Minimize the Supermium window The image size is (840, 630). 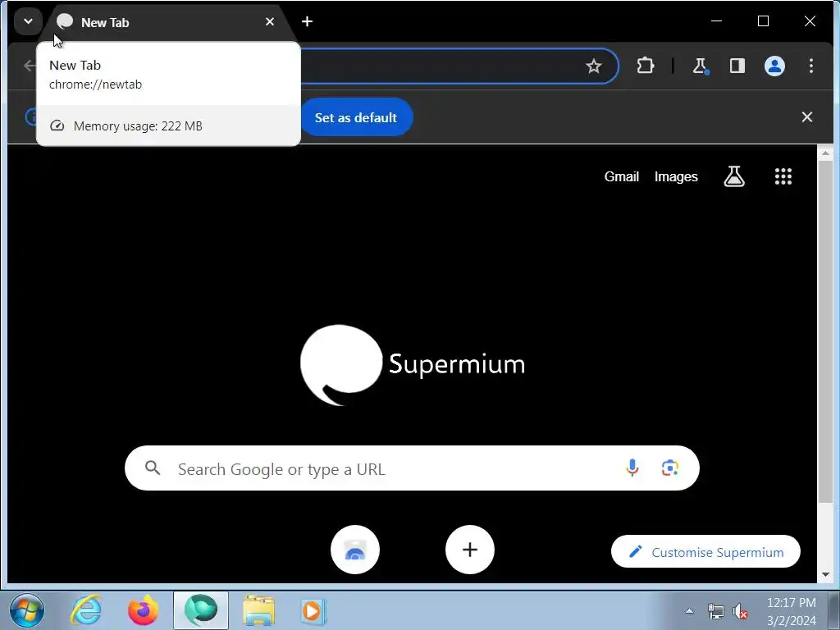pyautogui.click(x=716, y=21)
